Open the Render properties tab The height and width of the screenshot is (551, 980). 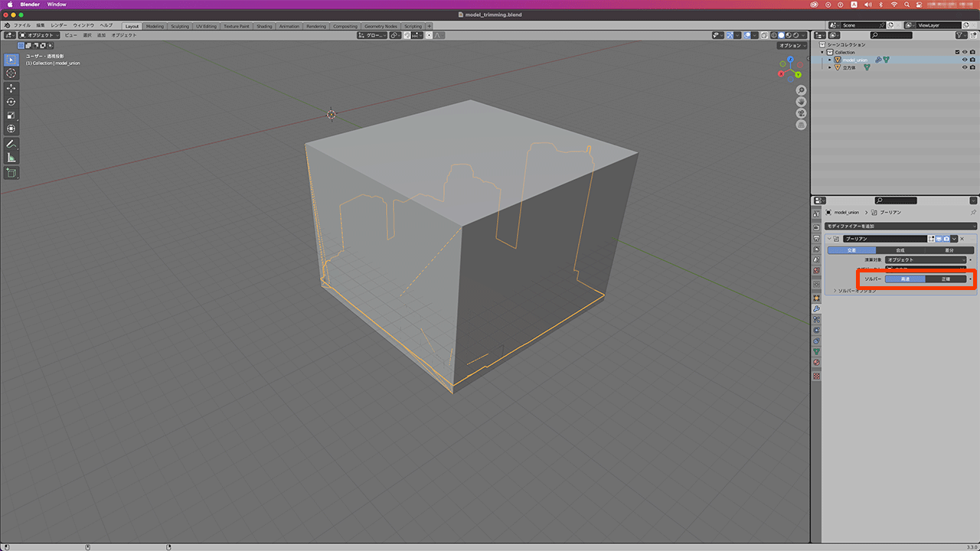point(816,227)
